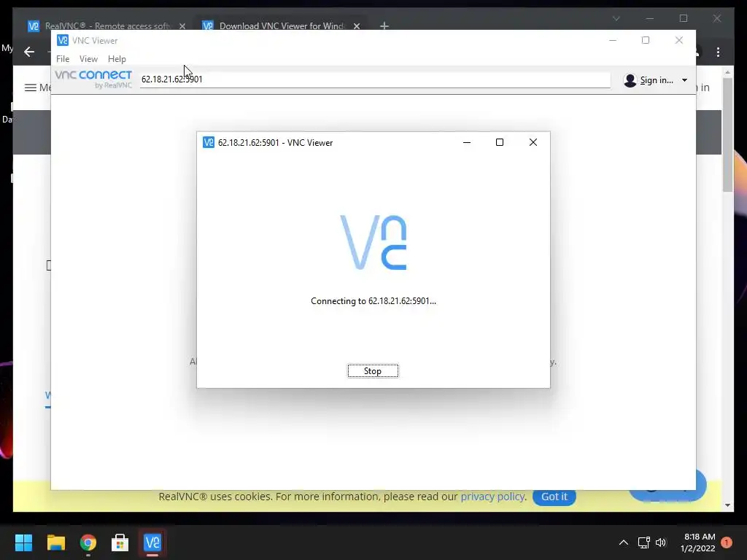
Task: Maximize the main VNC Viewer window
Action: click(x=646, y=41)
